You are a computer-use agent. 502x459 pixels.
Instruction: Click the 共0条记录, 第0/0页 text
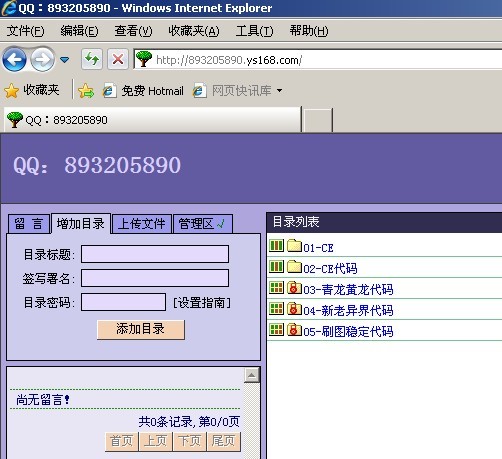click(189, 422)
